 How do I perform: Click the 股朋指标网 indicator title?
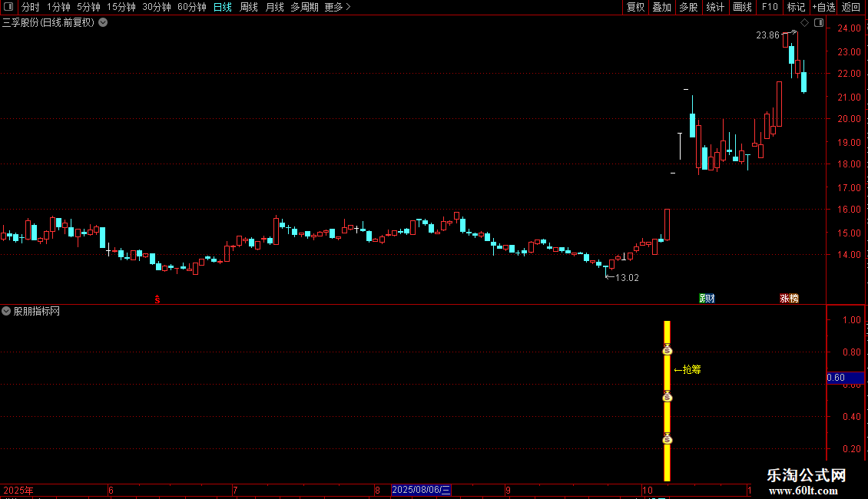click(x=37, y=312)
